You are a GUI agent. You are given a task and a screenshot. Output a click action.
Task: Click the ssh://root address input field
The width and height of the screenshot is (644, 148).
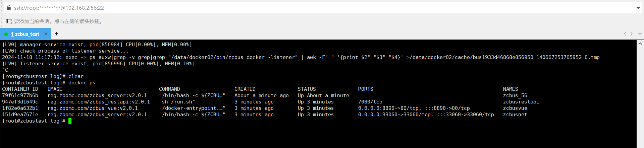tap(302, 8)
